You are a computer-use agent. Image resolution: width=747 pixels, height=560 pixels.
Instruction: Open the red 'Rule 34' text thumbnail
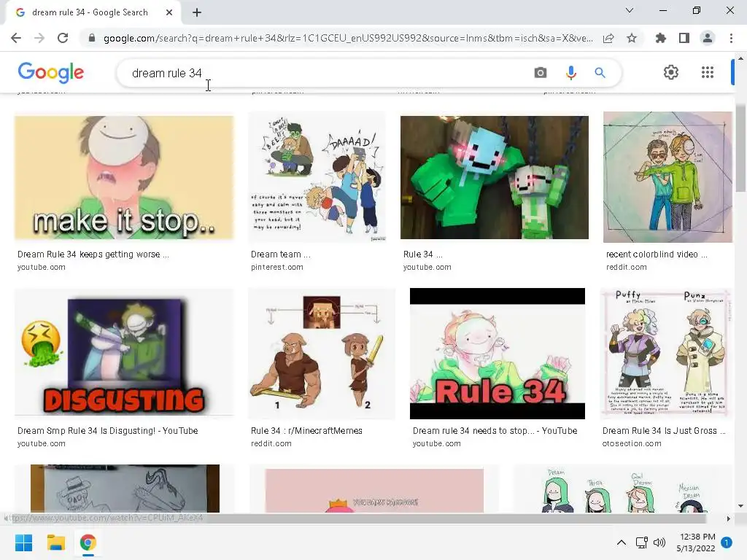click(497, 354)
